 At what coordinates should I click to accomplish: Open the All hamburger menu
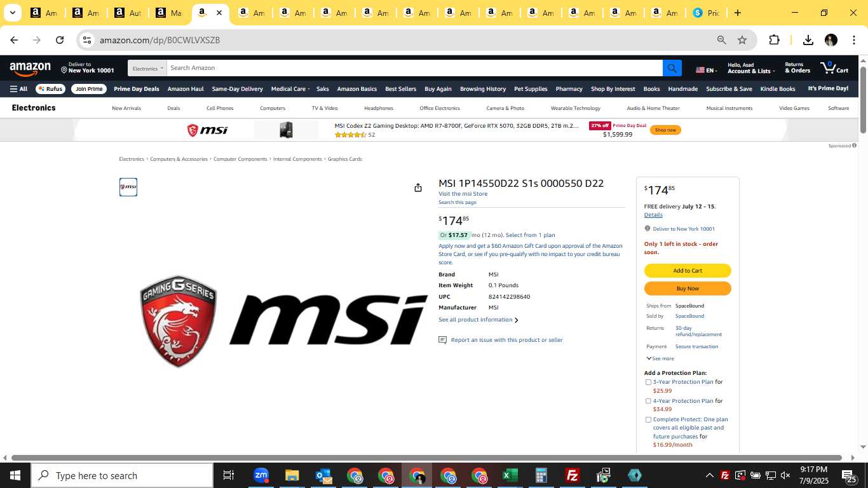[x=18, y=89]
